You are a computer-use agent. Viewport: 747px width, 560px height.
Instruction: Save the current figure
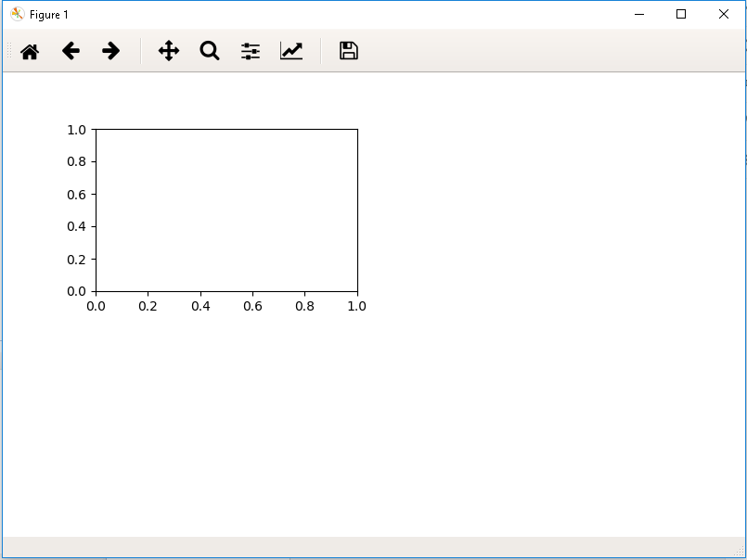348,51
